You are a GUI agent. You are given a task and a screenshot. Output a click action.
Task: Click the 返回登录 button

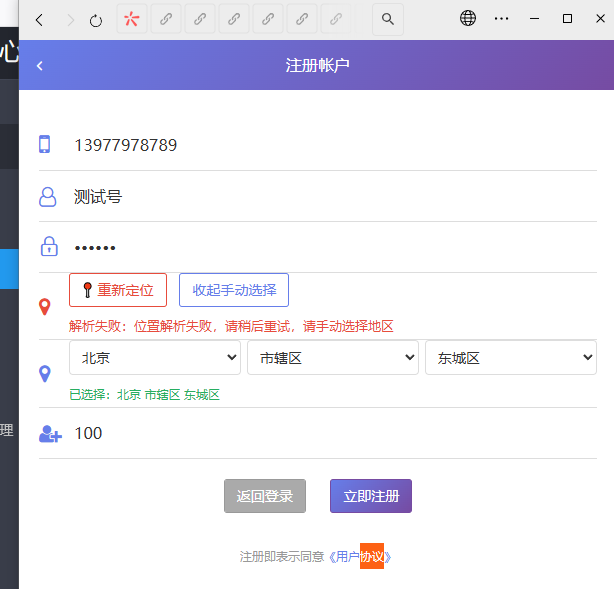[265, 496]
